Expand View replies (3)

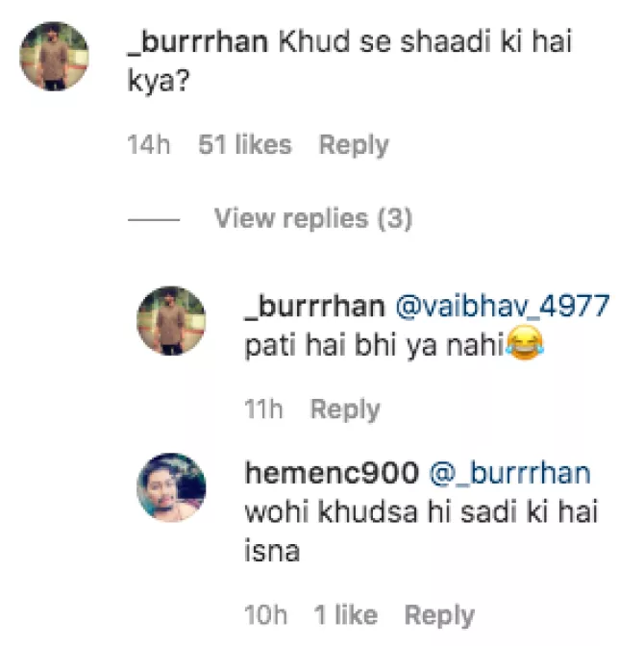pos(312,219)
